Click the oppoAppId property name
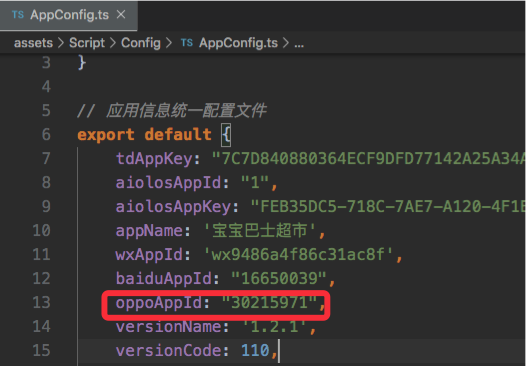The width and height of the screenshot is (526, 366). point(159,303)
